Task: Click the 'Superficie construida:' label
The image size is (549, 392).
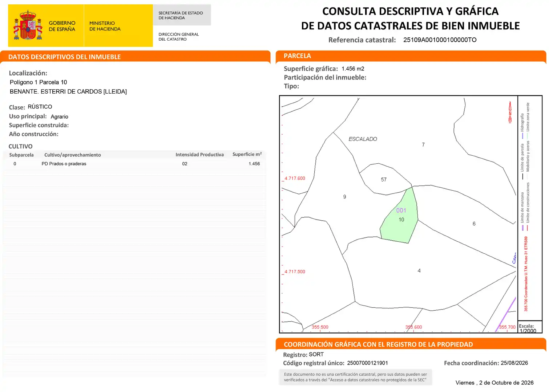Action: [x=39, y=125]
